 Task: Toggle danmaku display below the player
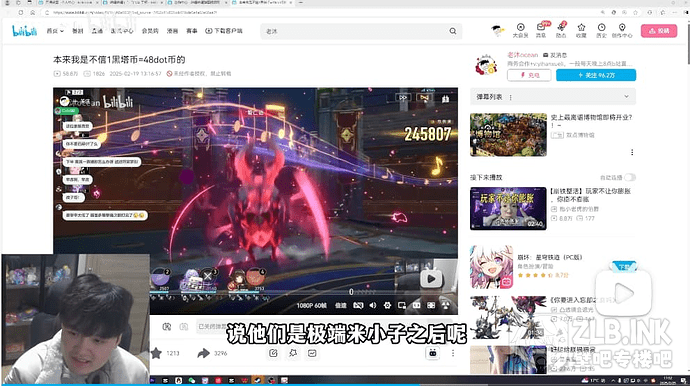167,327
